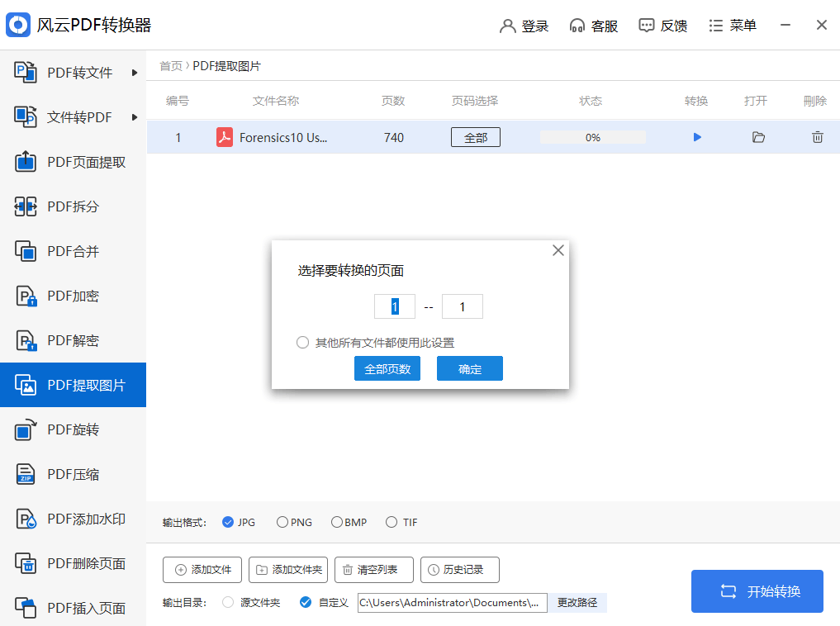Image resolution: width=840 pixels, height=626 pixels.
Task: Select the PDF合并 merge icon
Action: click(x=25, y=250)
